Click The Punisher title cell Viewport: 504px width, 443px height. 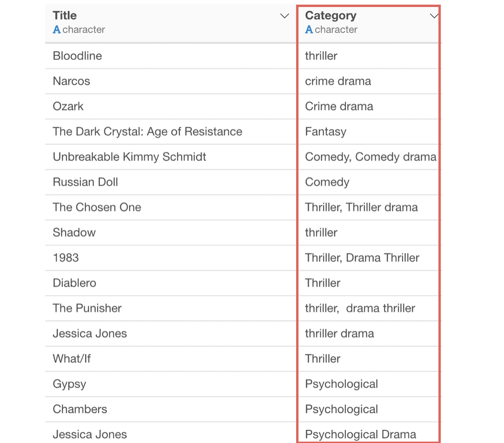pos(171,308)
